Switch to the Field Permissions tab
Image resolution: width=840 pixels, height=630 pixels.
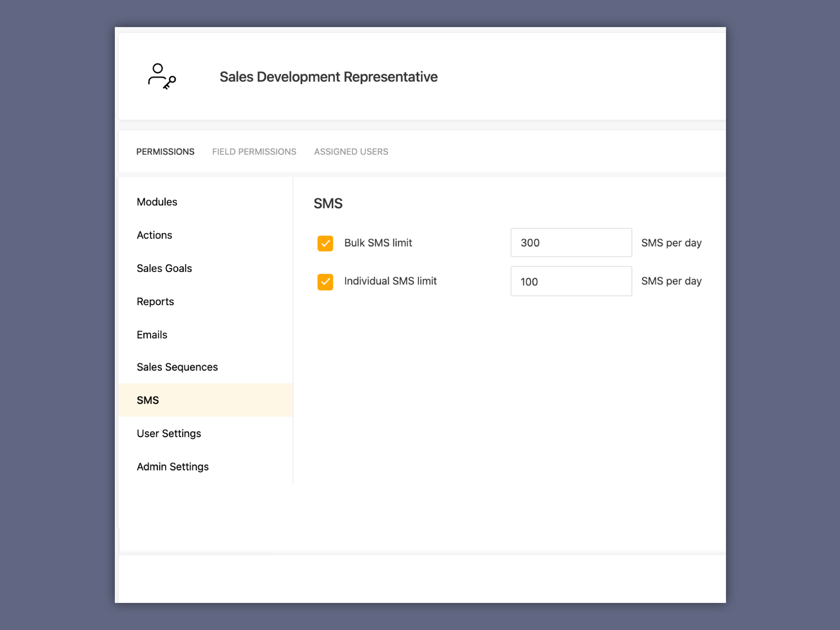point(254,151)
